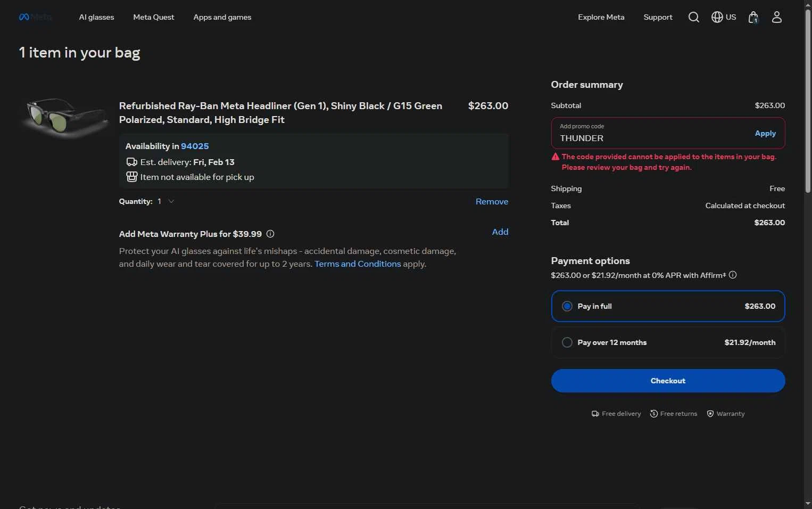Image resolution: width=812 pixels, height=509 pixels.
Task: Click the Order summary heading
Action: click(587, 85)
